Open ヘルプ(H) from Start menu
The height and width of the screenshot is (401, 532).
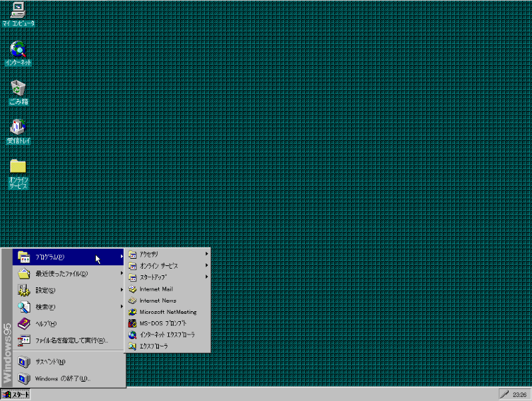[x=69, y=323]
